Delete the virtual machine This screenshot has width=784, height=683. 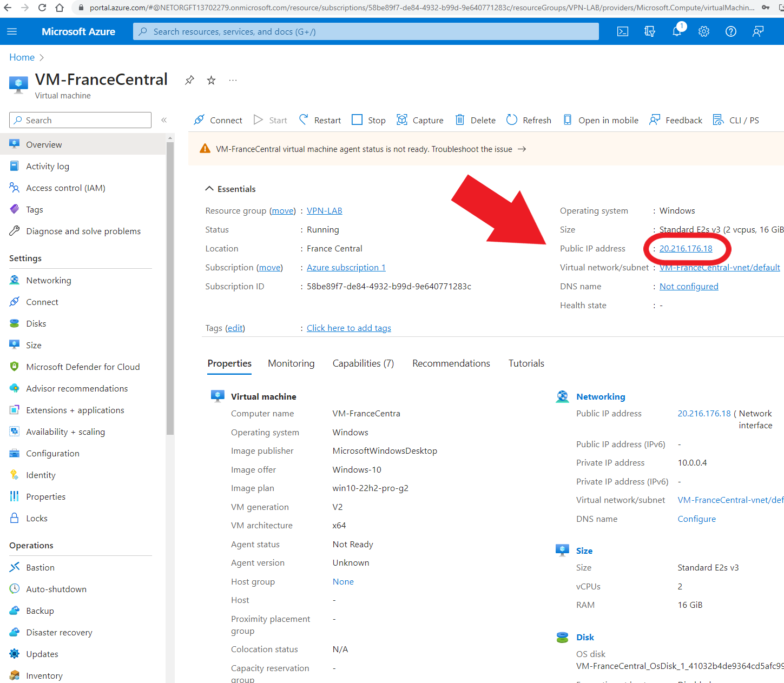pyautogui.click(x=475, y=120)
